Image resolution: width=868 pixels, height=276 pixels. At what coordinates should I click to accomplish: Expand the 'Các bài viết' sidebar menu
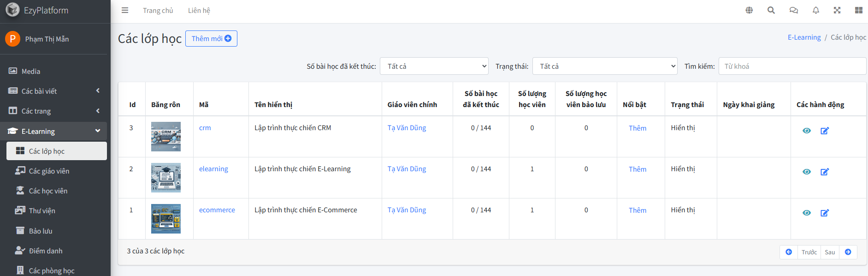(55, 91)
